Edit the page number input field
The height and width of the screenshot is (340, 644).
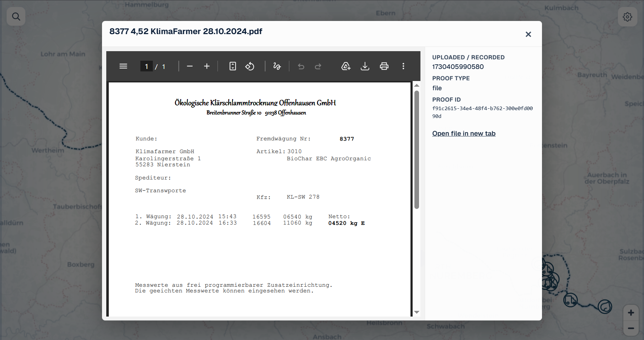(146, 66)
